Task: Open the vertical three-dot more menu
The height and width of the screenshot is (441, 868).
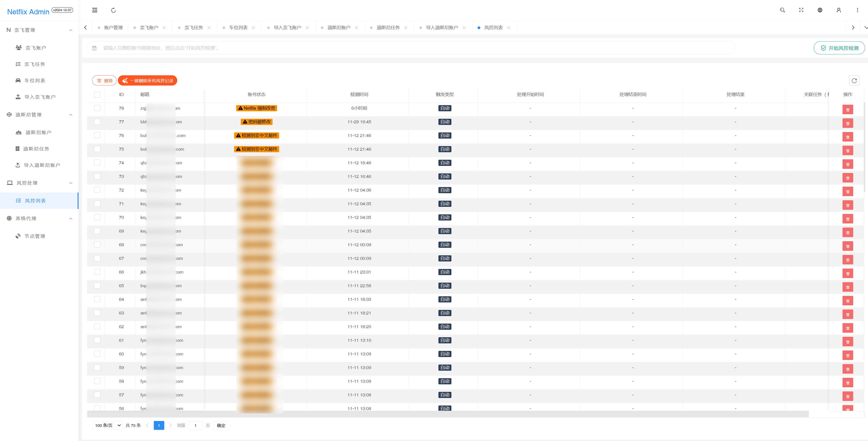Action: [x=858, y=10]
